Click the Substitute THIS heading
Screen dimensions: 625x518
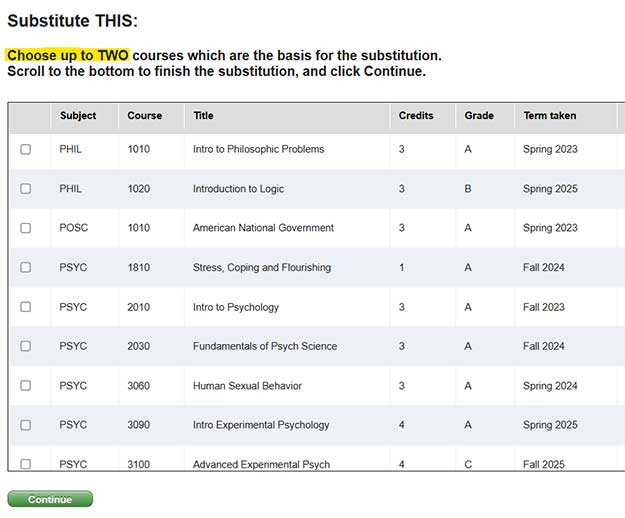click(73, 21)
